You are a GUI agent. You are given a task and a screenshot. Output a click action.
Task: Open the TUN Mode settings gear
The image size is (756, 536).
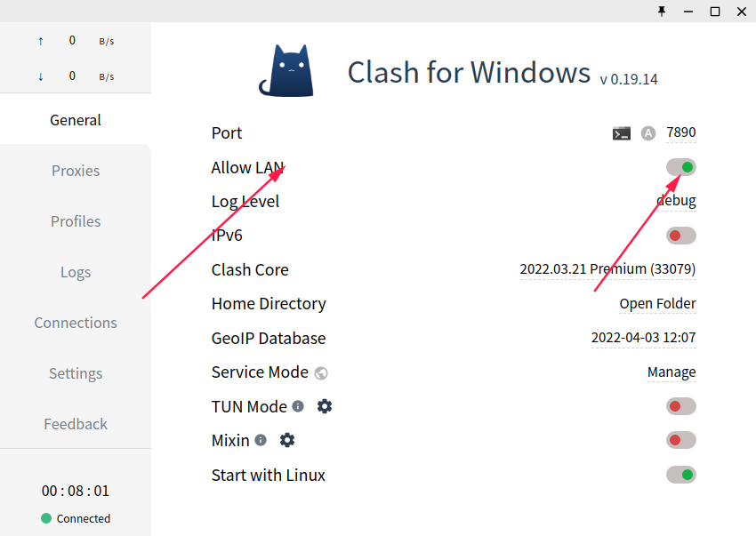click(324, 406)
